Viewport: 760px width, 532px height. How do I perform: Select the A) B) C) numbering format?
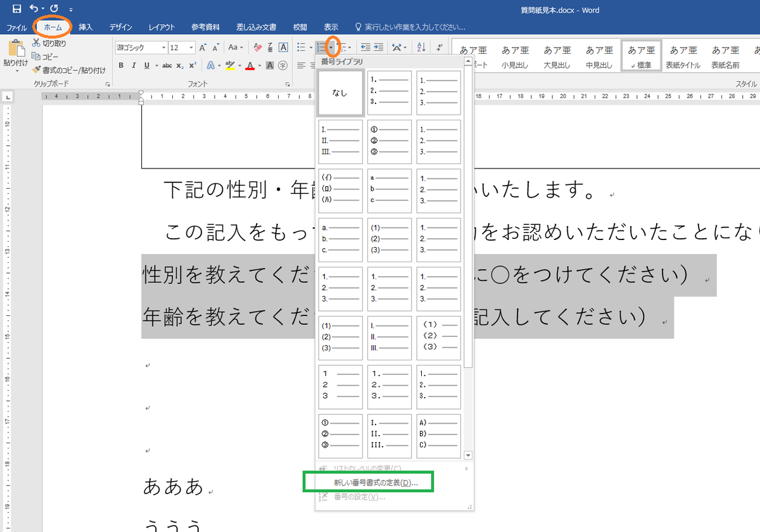(x=438, y=436)
